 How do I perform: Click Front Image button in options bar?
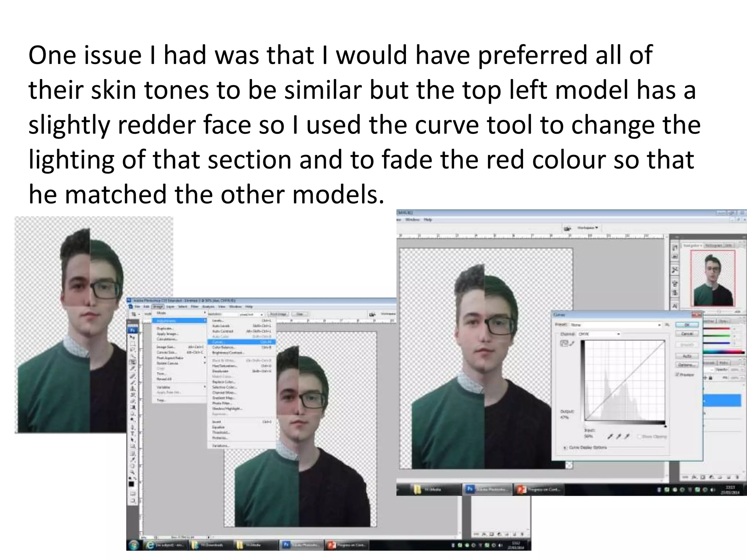pos(278,314)
